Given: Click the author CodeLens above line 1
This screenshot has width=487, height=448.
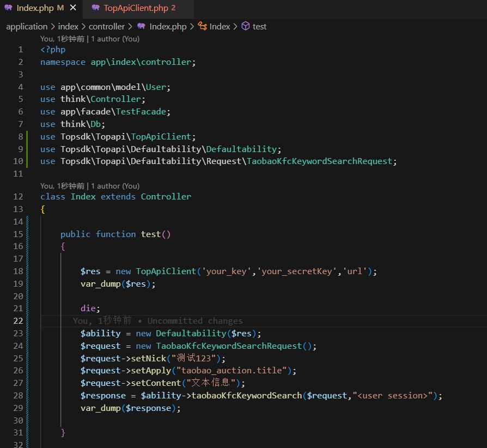Looking at the screenshot, I should click(90, 39).
